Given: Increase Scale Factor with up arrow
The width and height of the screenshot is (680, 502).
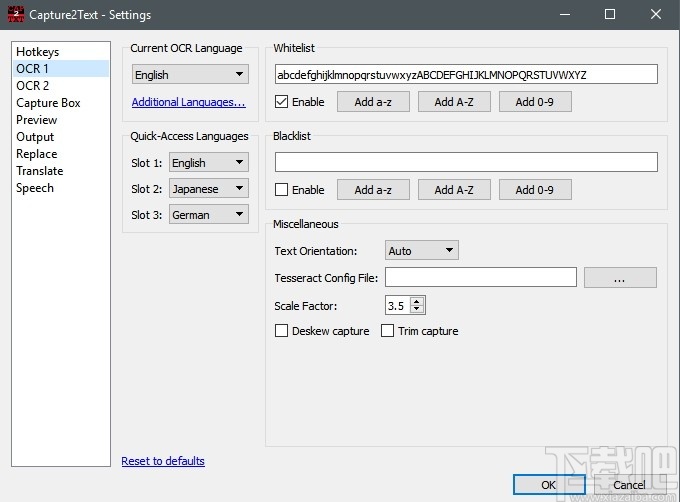Looking at the screenshot, I should (416, 301).
